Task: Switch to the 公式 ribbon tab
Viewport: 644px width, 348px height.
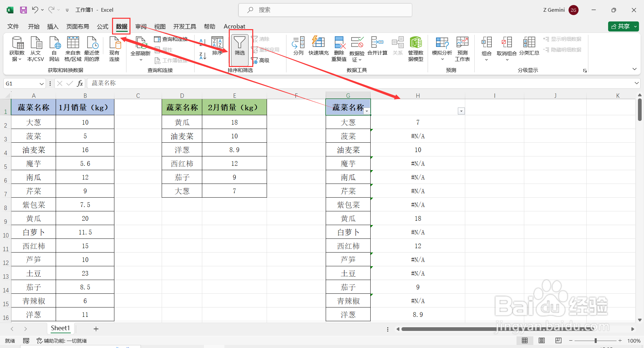Action: click(102, 26)
